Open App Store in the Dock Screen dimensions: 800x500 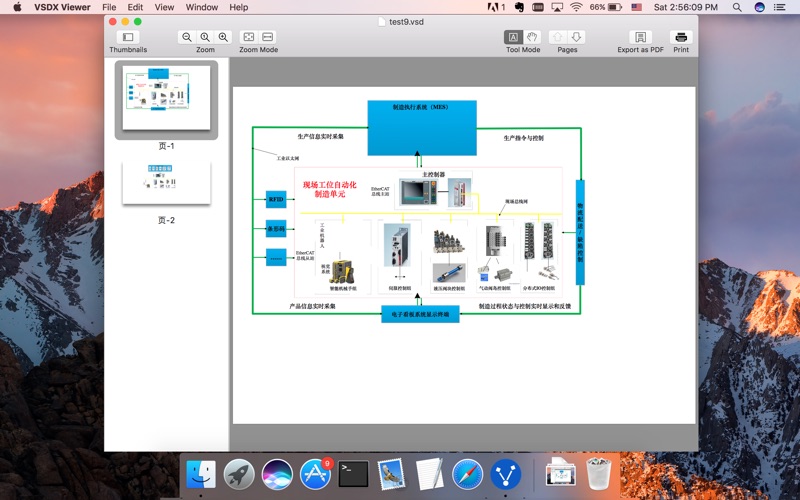(x=315, y=474)
